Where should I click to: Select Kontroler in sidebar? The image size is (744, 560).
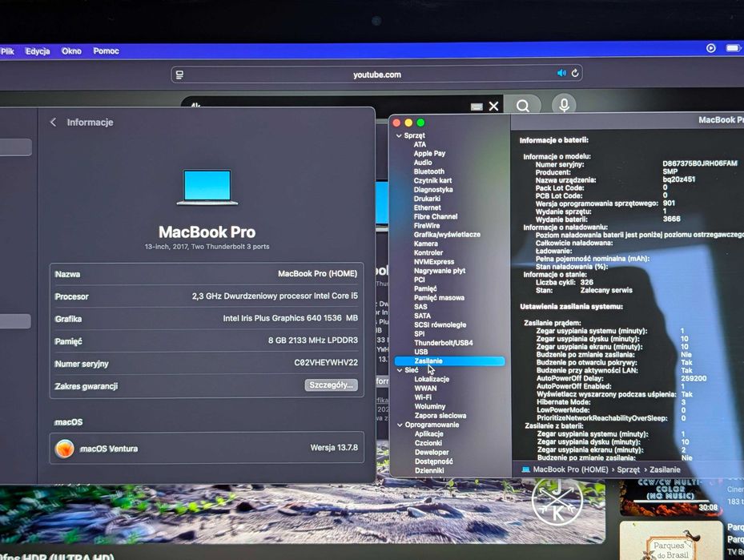(428, 252)
